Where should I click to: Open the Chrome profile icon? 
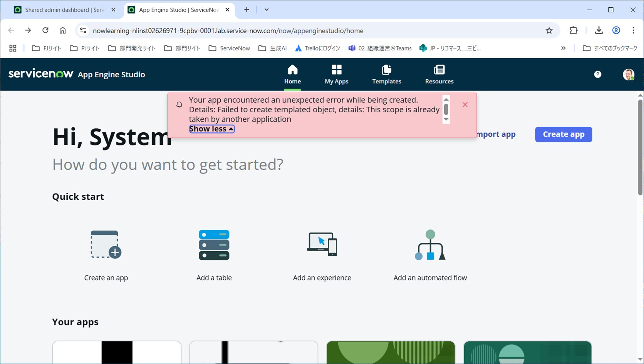pyautogui.click(x=616, y=30)
